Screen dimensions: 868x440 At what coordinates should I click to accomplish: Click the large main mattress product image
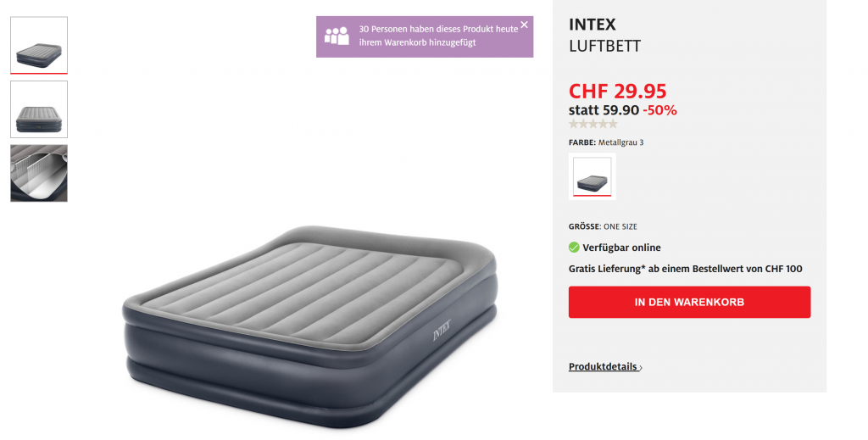tap(310, 326)
